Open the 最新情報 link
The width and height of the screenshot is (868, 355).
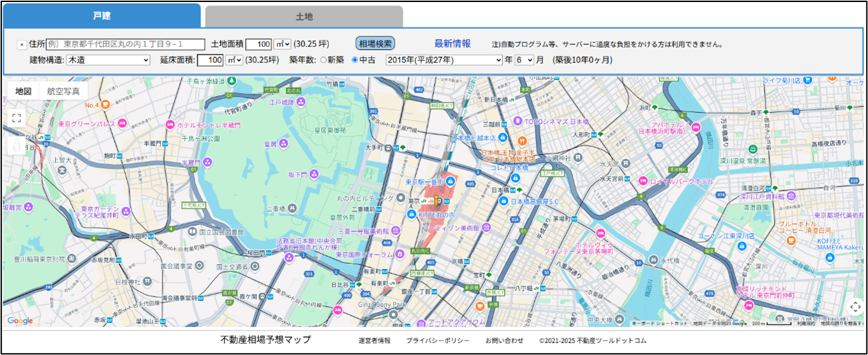click(452, 43)
